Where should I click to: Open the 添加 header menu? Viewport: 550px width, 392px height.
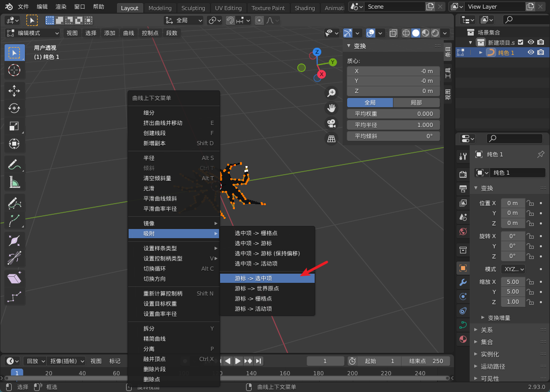(x=109, y=33)
